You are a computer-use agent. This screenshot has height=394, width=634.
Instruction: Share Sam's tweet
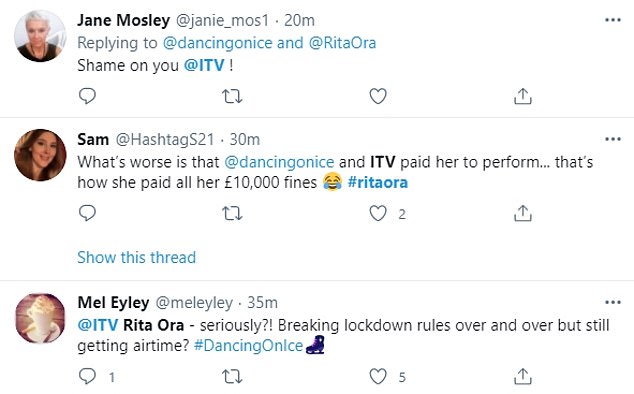pos(522,213)
